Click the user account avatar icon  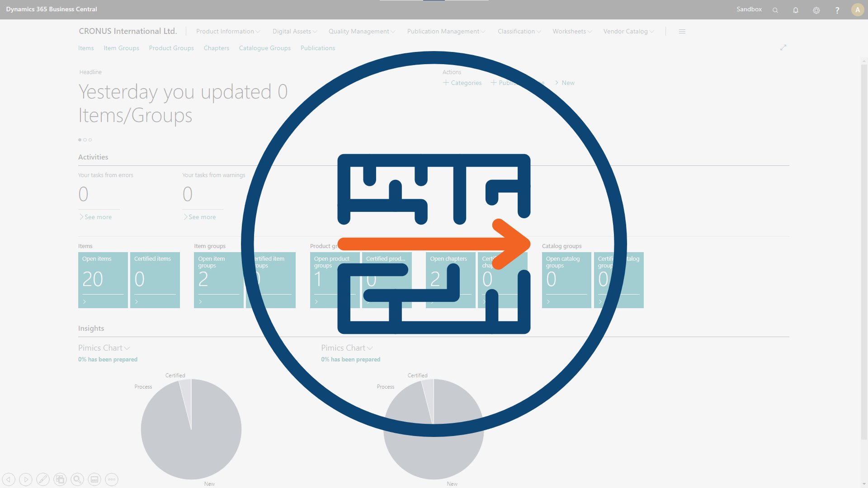857,9
